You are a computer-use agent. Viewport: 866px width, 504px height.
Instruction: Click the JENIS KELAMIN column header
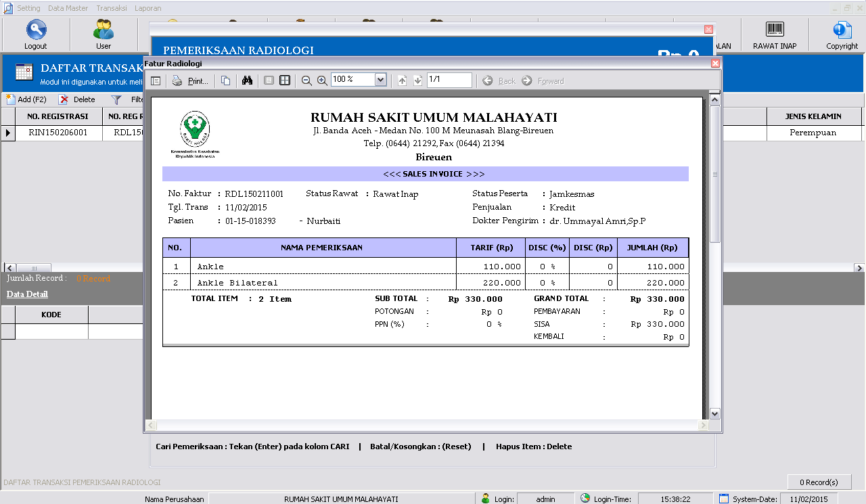click(x=813, y=116)
